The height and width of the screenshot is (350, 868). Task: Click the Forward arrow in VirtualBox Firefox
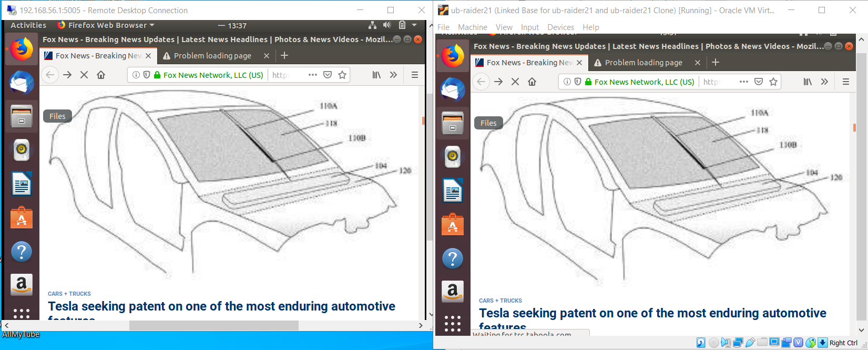click(x=498, y=82)
